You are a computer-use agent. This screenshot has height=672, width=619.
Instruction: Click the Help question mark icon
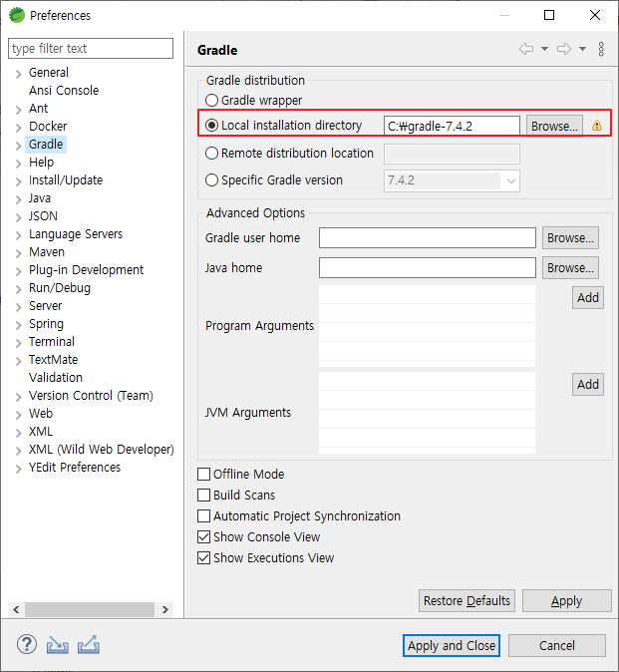27,644
